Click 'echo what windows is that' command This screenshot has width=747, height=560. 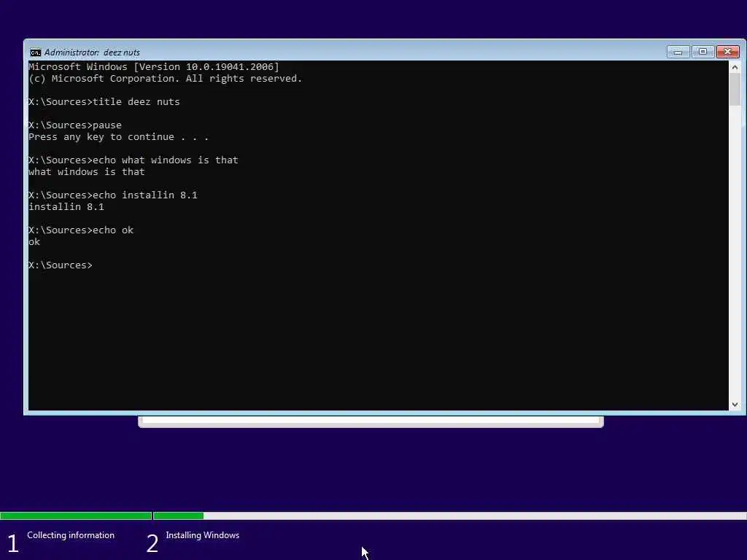tap(133, 160)
